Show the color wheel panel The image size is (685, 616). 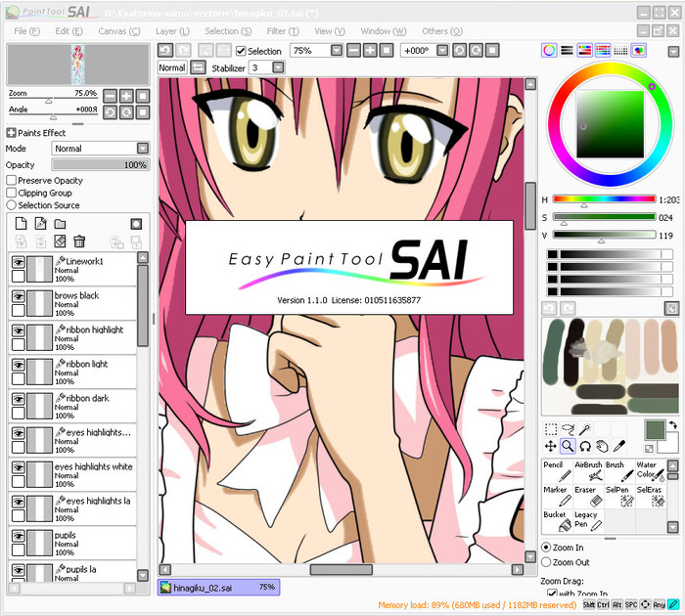pyautogui.click(x=549, y=50)
